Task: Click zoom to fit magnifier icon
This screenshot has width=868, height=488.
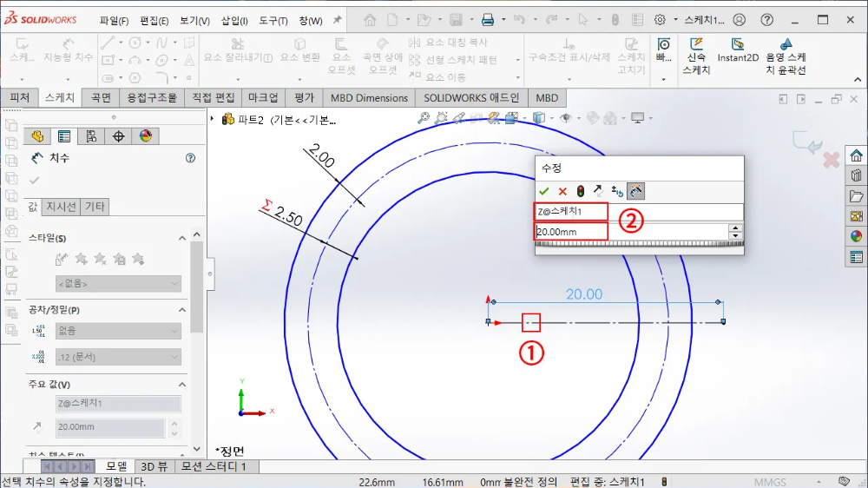Action: [424, 118]
